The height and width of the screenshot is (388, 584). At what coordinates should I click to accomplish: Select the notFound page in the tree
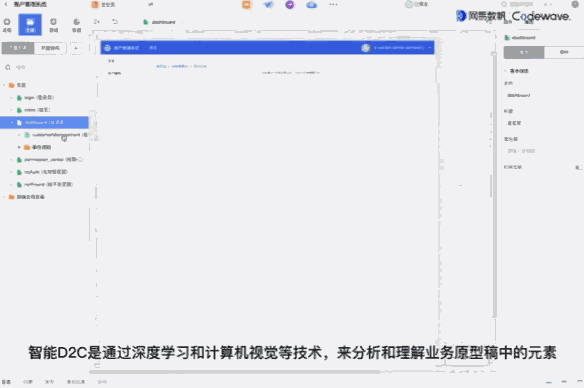45,184
